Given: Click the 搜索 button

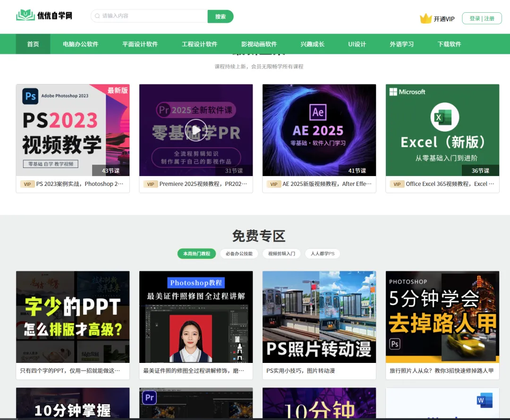Looking at the screenshot, I should [220, 16].
